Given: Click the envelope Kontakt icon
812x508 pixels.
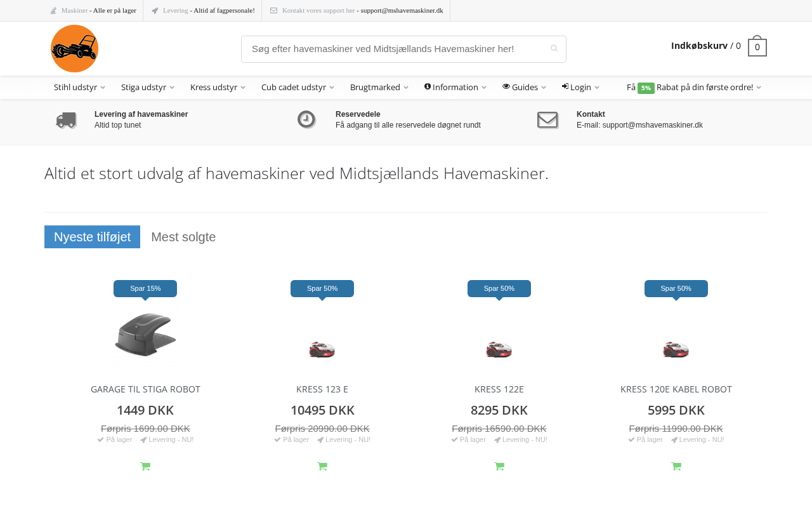Looking at the screenshot, I should click(x=547, y=120).
